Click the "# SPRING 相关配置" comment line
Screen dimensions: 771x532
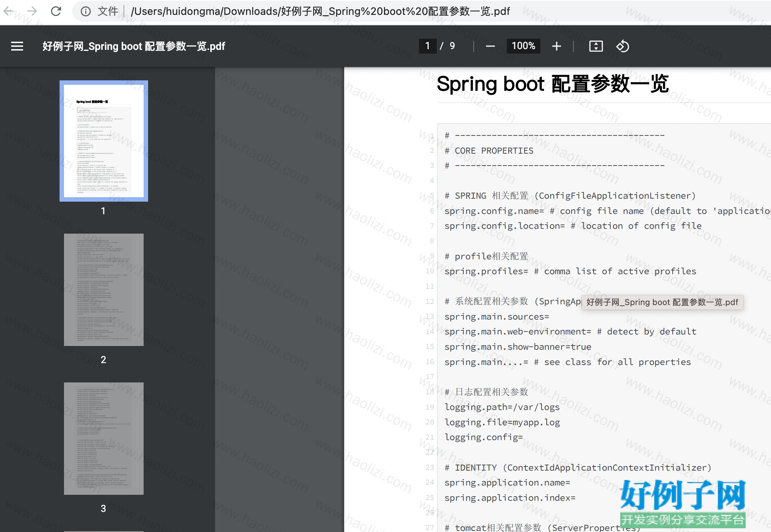click(570, 196)
